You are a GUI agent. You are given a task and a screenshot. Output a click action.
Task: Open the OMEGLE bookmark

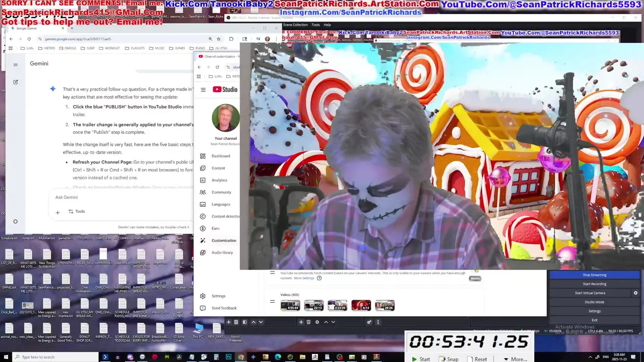67,48
